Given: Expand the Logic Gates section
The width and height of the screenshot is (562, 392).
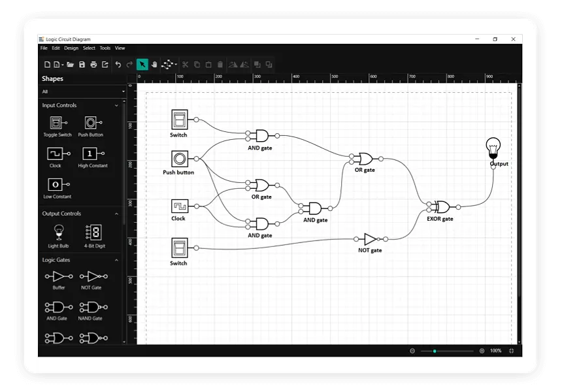Looking at the screenshot, I should coord(116,260).
